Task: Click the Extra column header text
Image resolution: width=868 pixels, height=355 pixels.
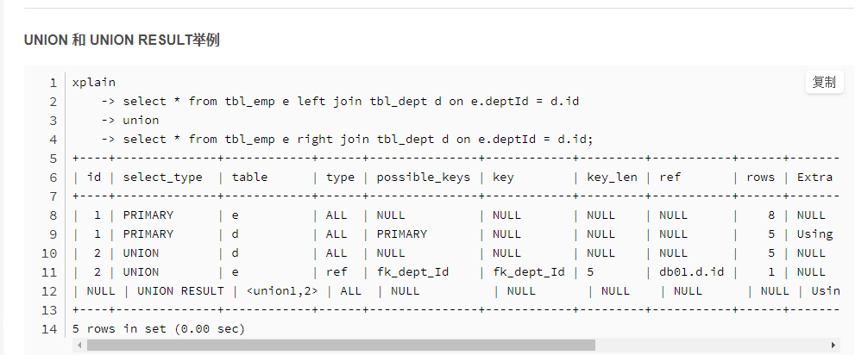Action: tap(815, 177)
